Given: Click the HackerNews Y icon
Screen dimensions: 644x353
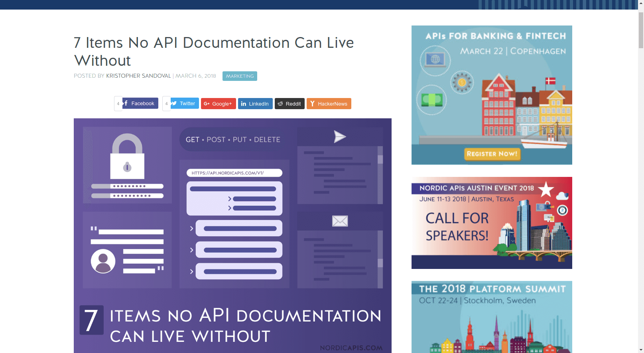Looking at the screenshot, I should click(313, 104).
